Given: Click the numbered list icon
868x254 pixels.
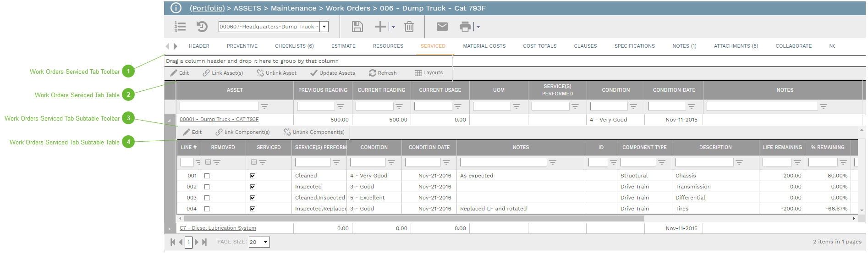Looking at the screenshot, I should [180, 27].
